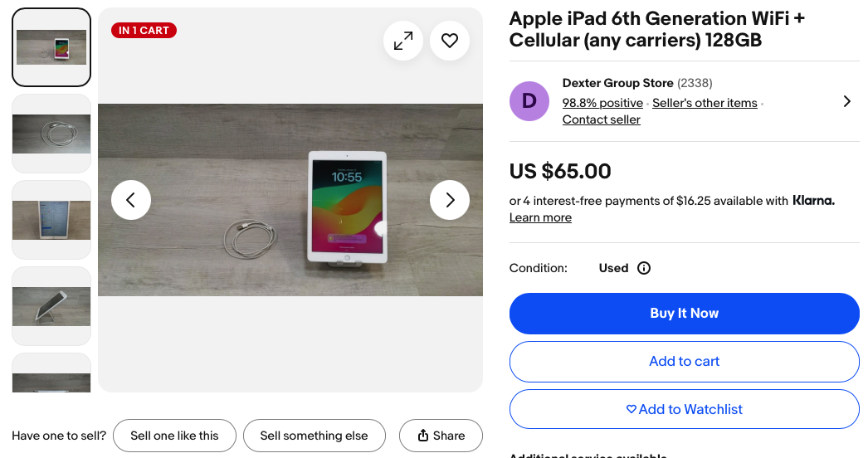Open Seller's other items link

705,103
